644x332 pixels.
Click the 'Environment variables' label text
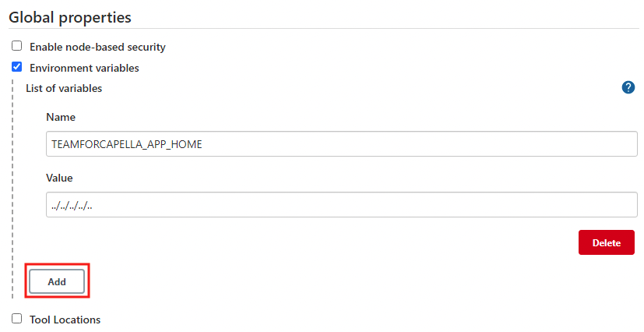tap(84, 68)
